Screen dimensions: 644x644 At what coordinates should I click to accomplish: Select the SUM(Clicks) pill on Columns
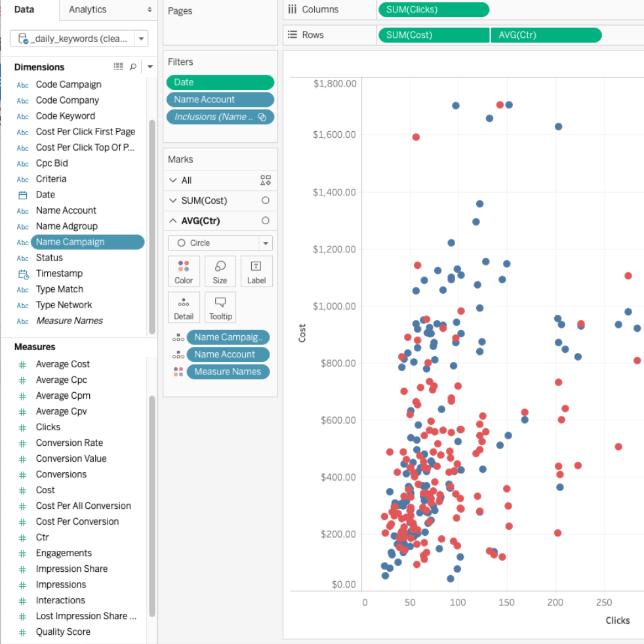[x=433, y=9]
